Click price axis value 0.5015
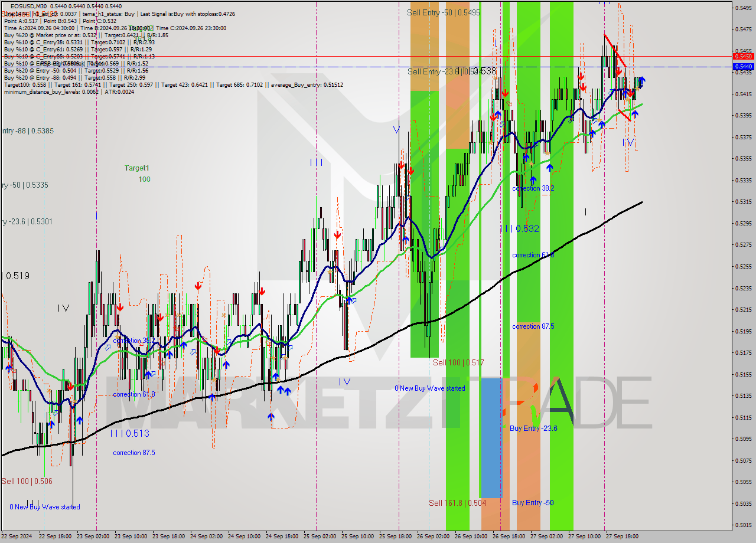This screenshot has width=756, height=543. point(742,525)
